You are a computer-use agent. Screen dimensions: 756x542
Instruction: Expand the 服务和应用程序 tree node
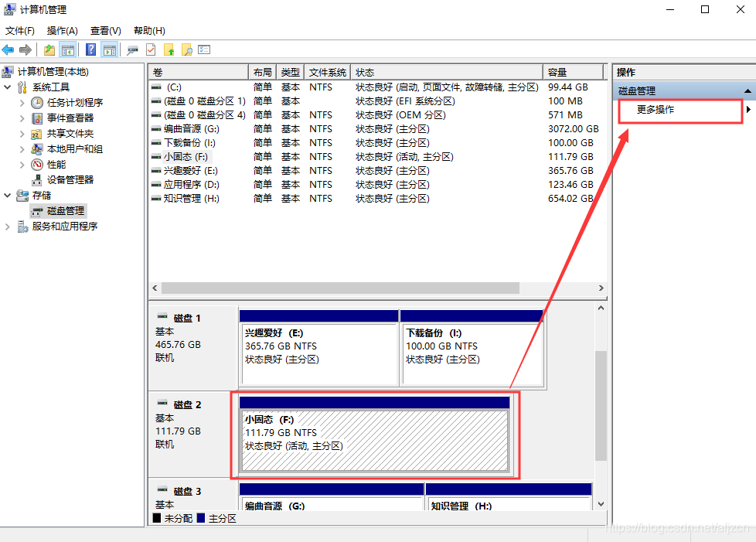8,227
